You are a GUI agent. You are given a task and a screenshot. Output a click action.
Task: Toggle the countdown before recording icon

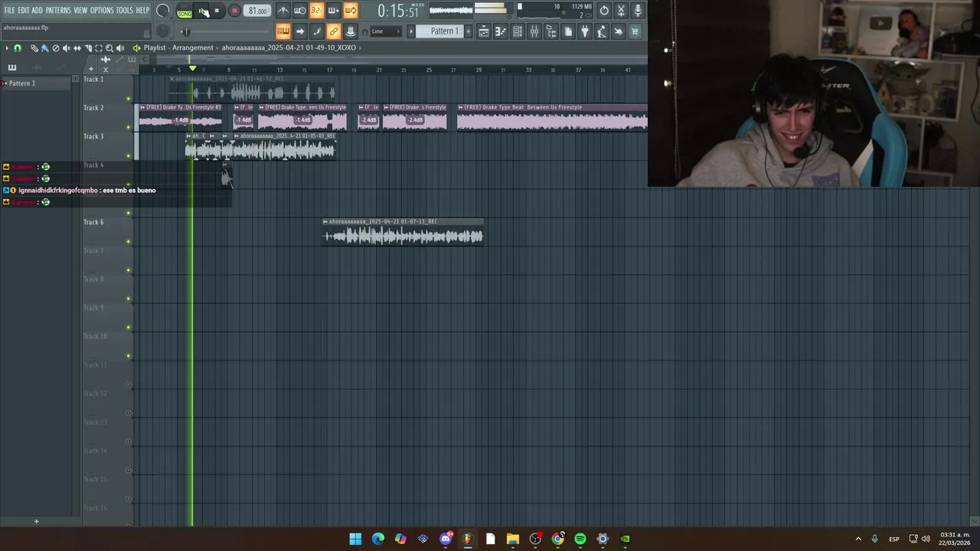point(316,10)
